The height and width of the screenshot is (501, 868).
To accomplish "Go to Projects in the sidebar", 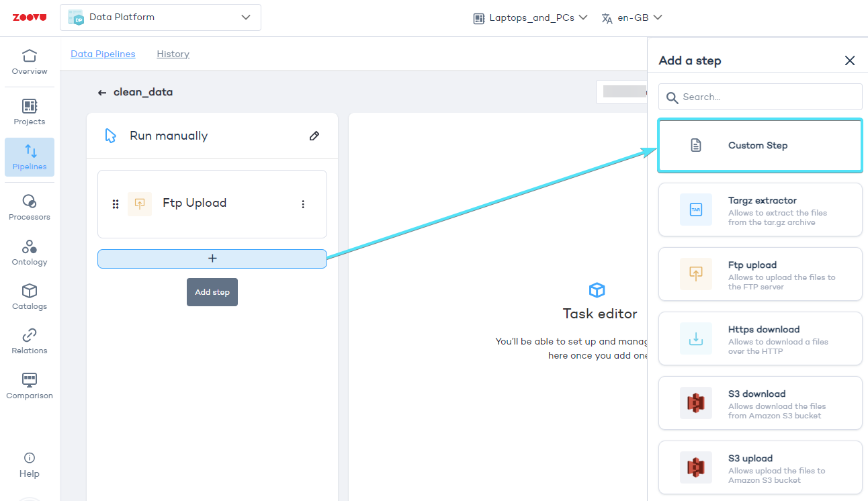I will pos(30,112).
